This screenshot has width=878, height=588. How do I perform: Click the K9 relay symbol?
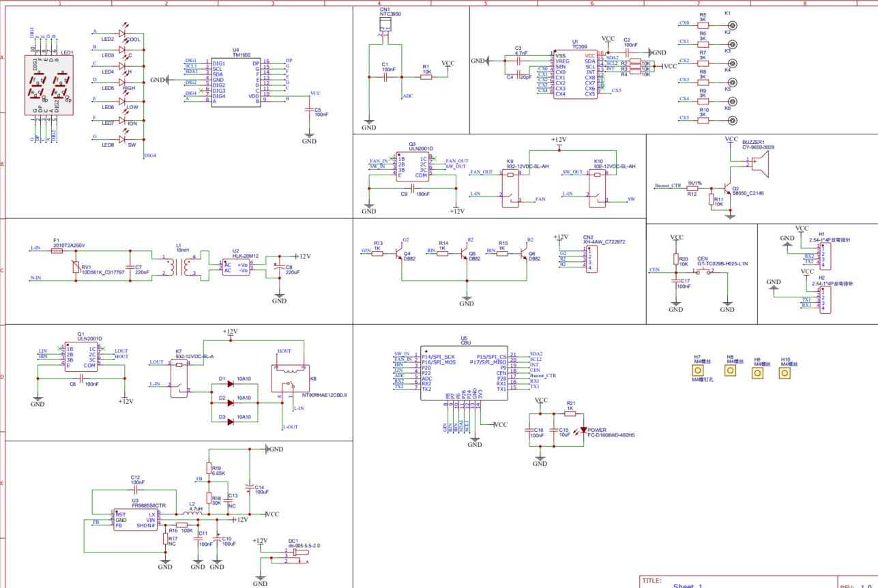pos(512,189)
